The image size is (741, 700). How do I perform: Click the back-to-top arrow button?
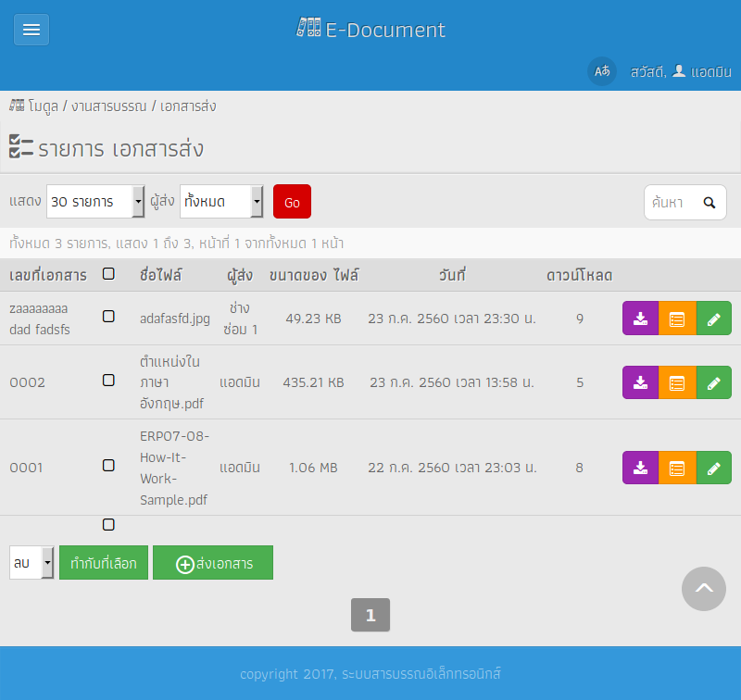(704, 589)
